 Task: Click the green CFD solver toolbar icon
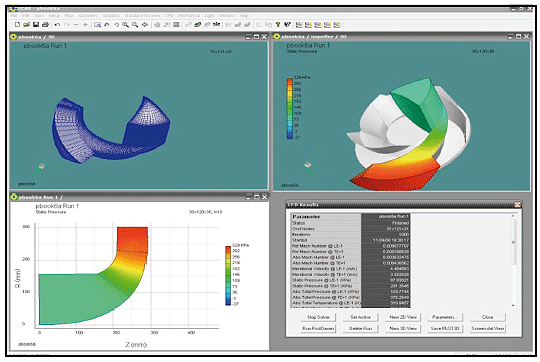[x=198, y=25]
